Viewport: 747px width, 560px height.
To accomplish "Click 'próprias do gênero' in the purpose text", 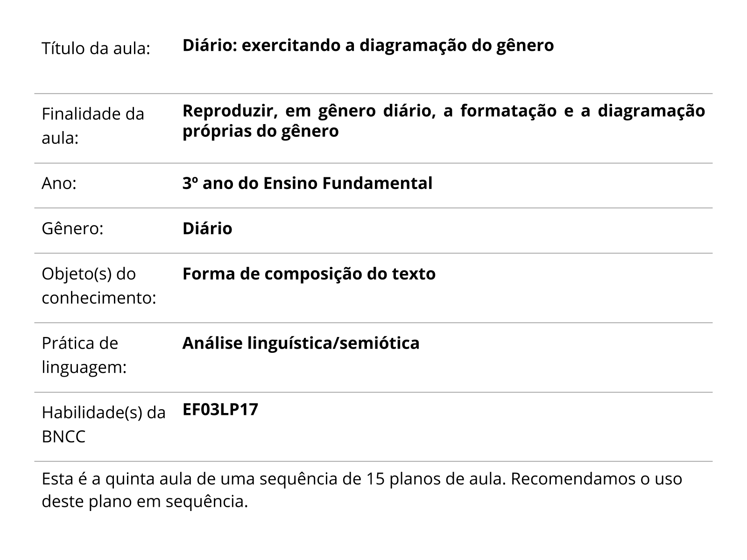I will 260,131.
